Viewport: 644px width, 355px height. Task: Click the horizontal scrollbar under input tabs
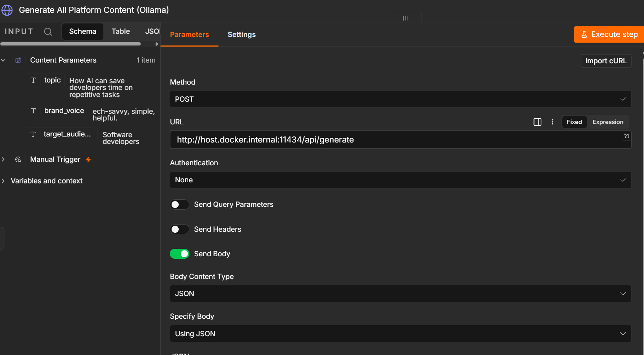[x=70, y=44]
